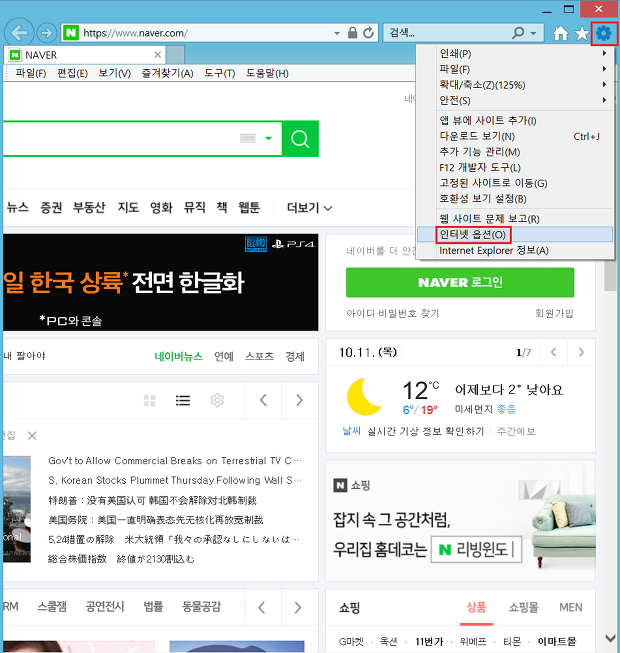620x653 pixels.
Task: Click the page vertical scrollbar down arrow
Action: point(610,638)
